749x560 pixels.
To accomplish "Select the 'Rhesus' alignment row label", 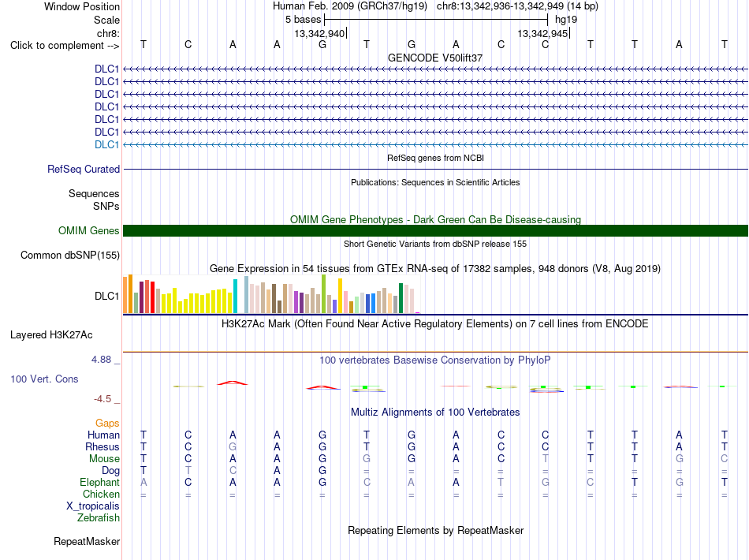I will pos(102,446).
